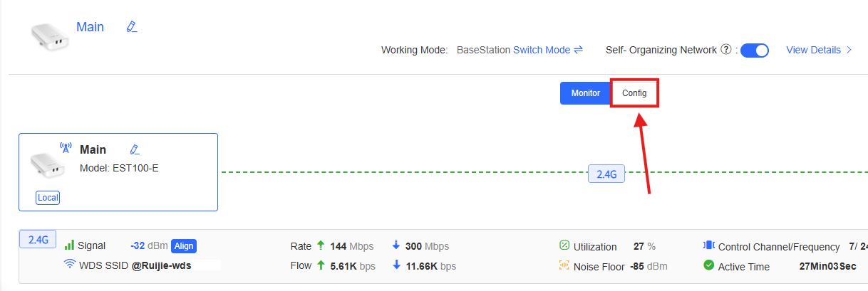Click the Noise Floor icon
Image resolution: width=868 pixels, height=291 pixels.
[x=564, y=266]
